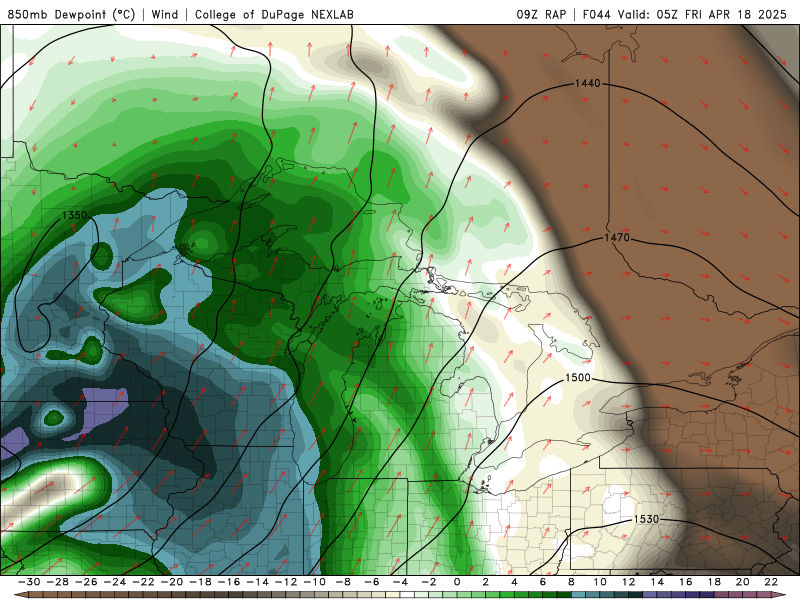Click the -24 value on the color scale
This screenshot has height=600, width=800.
coord(114,582)
